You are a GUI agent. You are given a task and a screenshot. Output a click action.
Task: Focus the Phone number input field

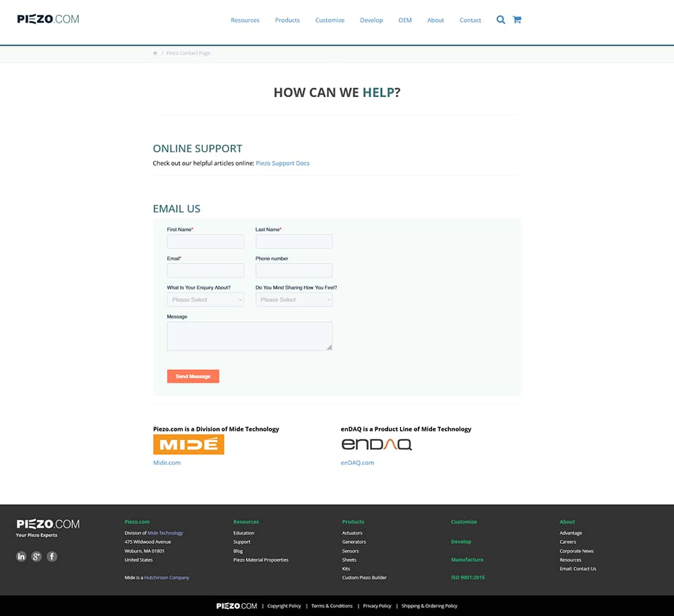click(294, 270)
